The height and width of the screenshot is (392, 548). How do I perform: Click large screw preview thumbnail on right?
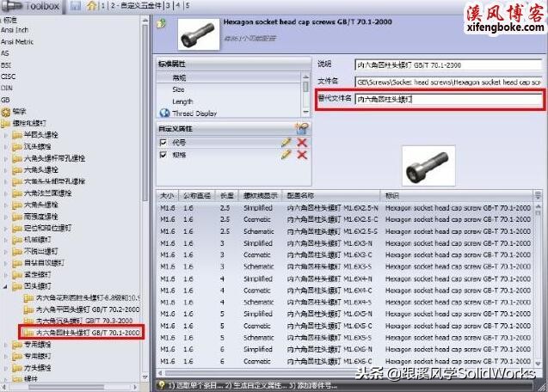[x=428, y=166]
